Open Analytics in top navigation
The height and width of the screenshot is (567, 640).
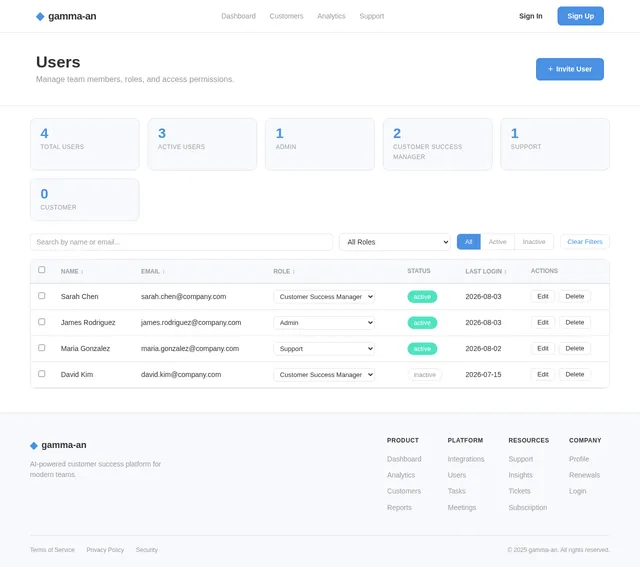[x=331, y=16]
